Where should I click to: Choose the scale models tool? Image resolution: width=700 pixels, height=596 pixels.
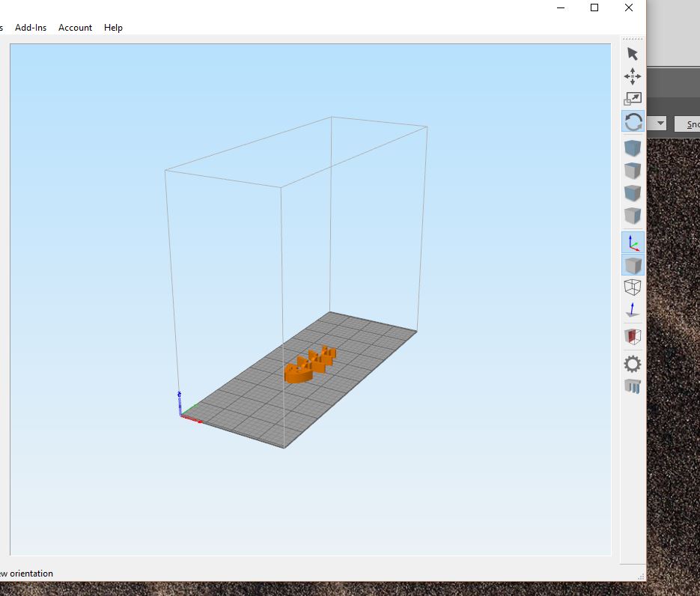pyautogui.click(x=633, y=98)
